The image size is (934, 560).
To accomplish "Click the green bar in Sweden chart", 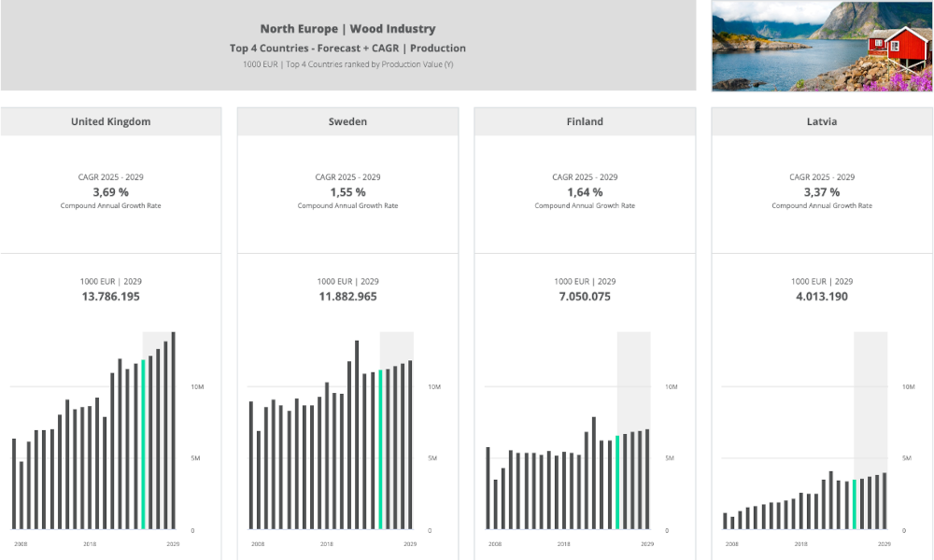I will click(380, 450).
